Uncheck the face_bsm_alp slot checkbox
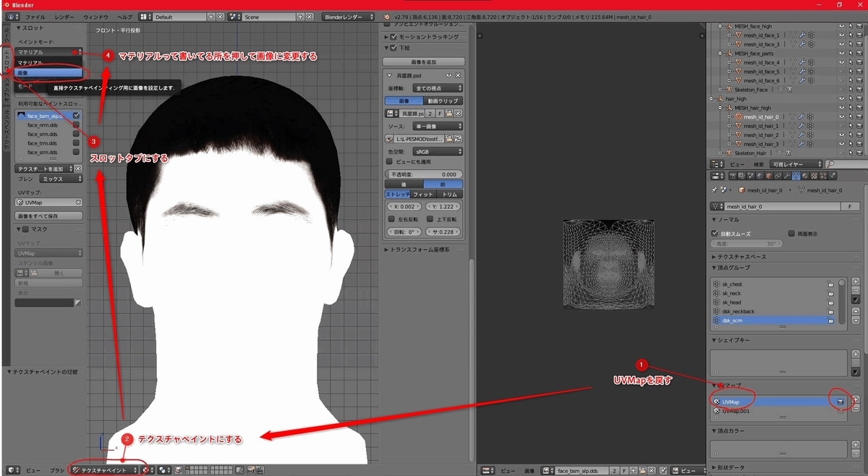Viewport: 868px width, 476px height. (76, 115)
